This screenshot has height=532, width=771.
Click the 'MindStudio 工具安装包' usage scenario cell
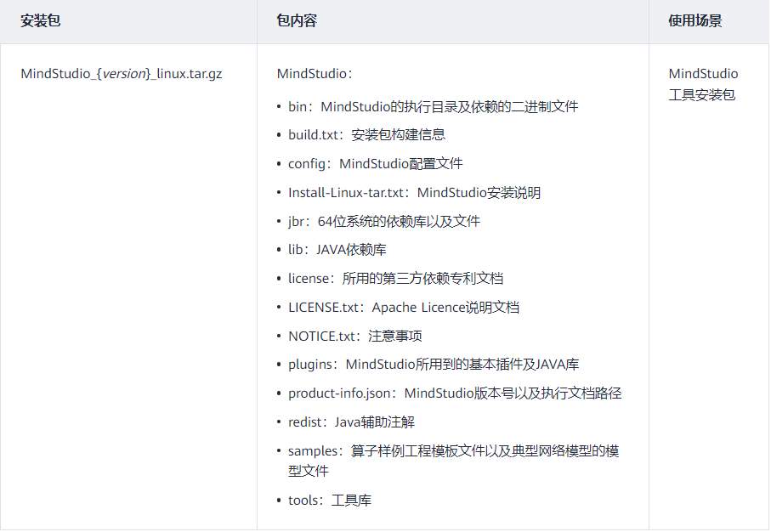coord(703,84)
